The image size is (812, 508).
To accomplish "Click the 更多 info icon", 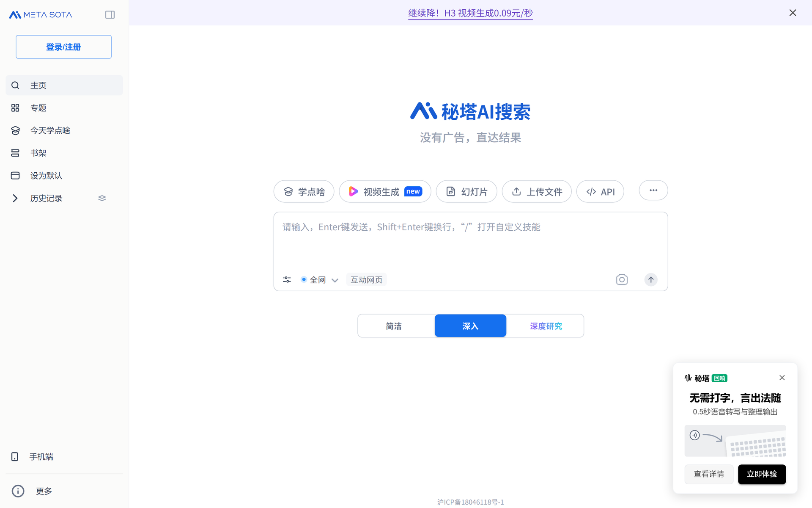I will click(18, 491).
